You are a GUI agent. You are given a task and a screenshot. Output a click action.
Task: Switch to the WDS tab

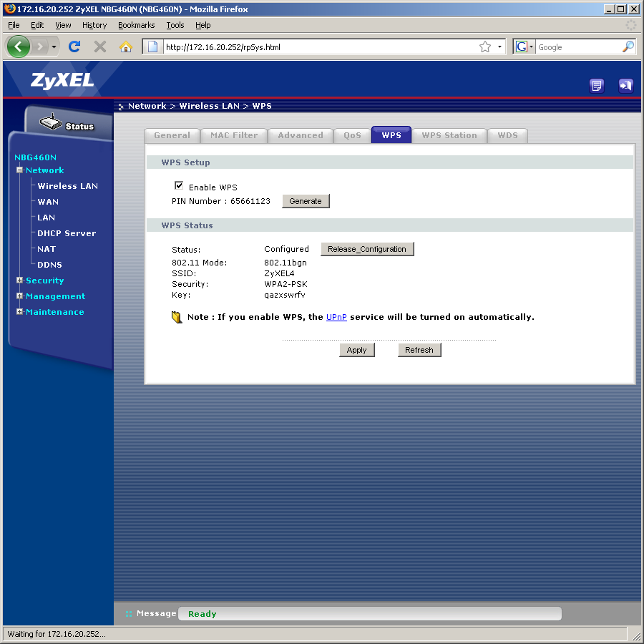click(x=507, y=135)
